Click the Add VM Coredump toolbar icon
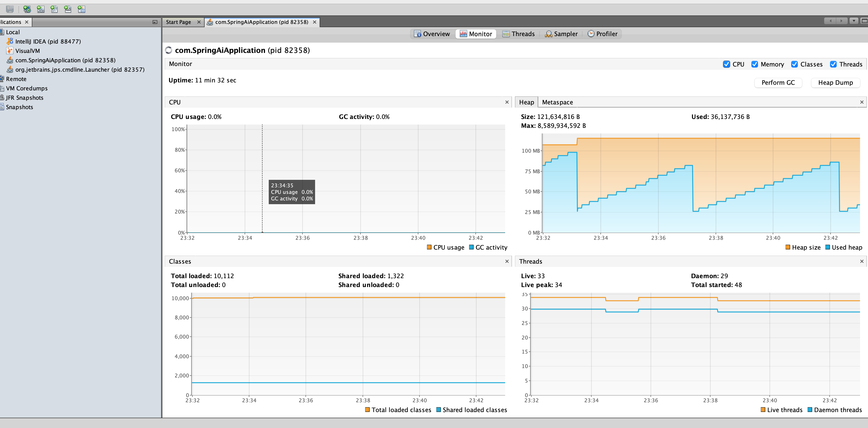This screenshot has width=868, height=428. pyautogui.click(x=54, y=9)
